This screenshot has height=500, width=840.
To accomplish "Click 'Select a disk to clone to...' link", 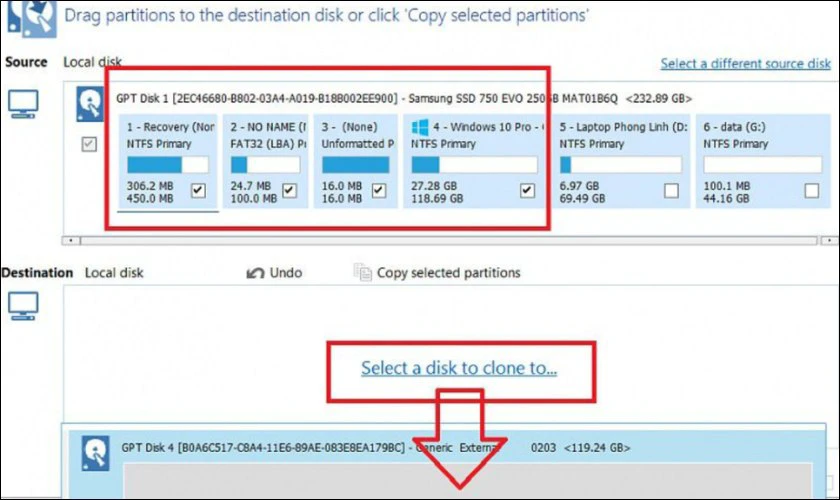I will 459,368.
